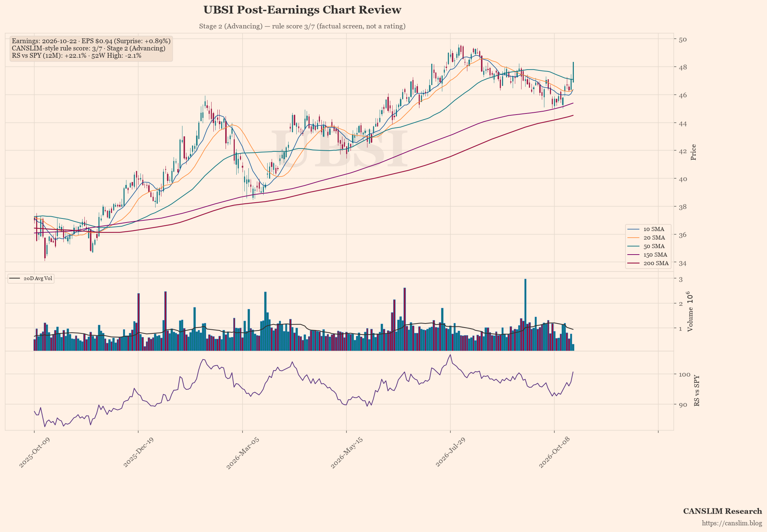Click the RS axis tick '100'
The height and width of the screenshot is (532, 767).
pyautogui.click(x=684, y=374)
